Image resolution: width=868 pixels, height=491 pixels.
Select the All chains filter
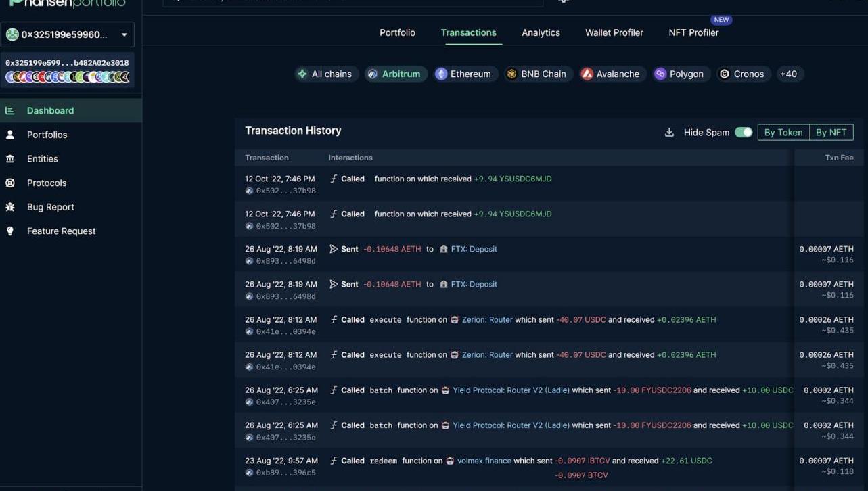(325, 74)
